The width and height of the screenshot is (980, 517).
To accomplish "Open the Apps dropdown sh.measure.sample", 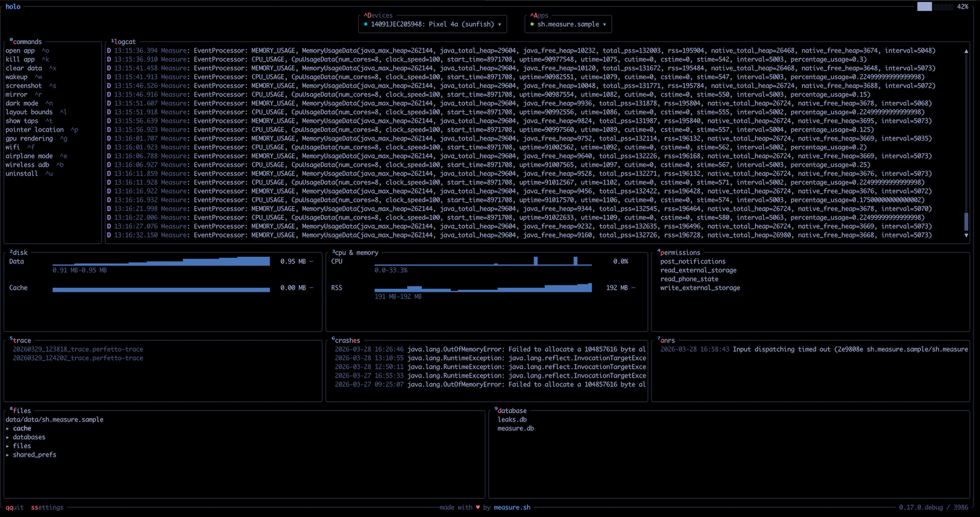I will [568, 24].
